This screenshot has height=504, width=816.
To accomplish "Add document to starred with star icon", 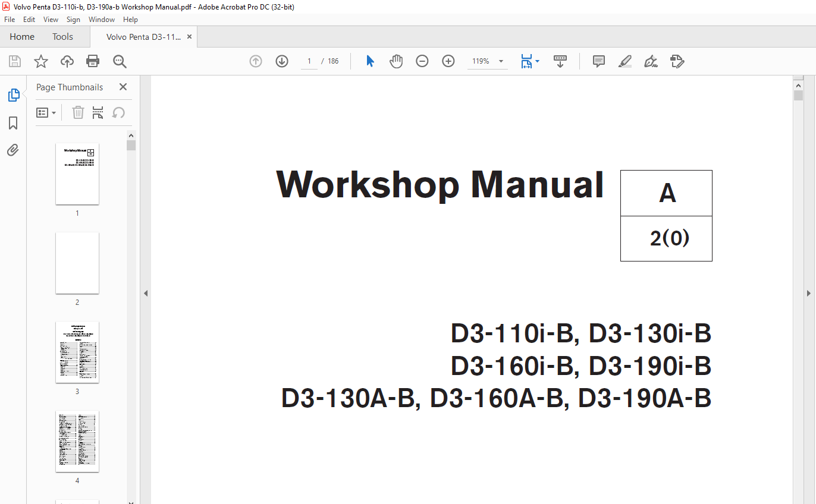I will click(40, 61).
